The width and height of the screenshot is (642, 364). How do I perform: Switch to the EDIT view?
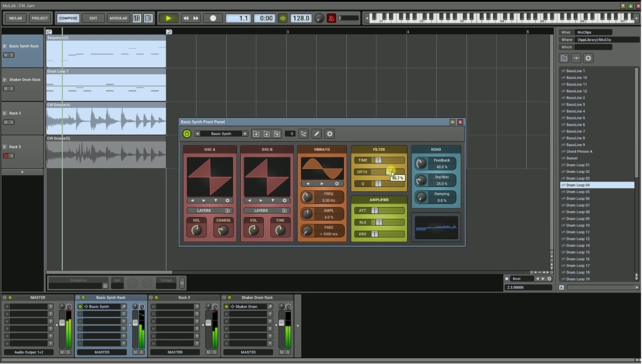click(x=93, y=18)
